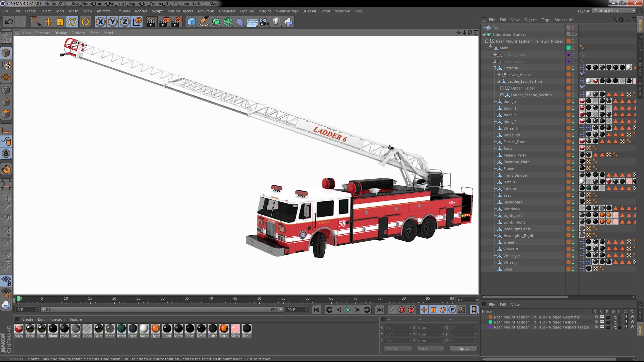The image size is (644, 362).
Task: Click the Undo arrow icon
Action: 9,22
